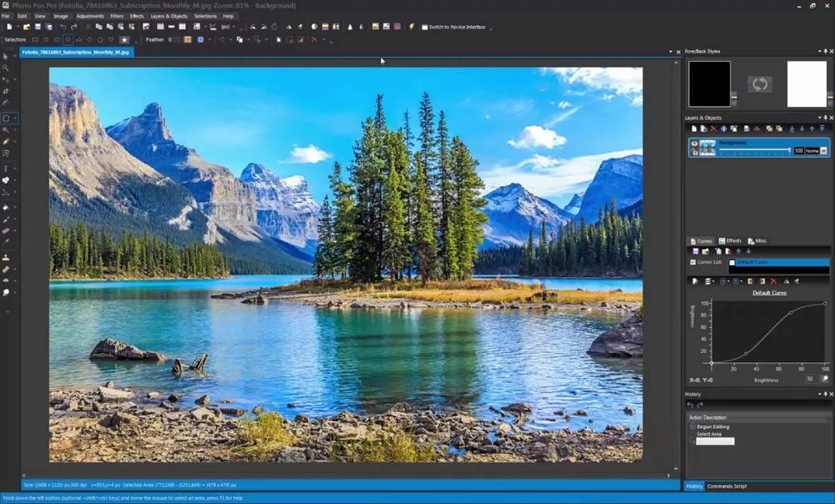Swap foreground and background styles
Image resolution: width=835 pixels, height=504 pixels.
[x=760, y=84]
